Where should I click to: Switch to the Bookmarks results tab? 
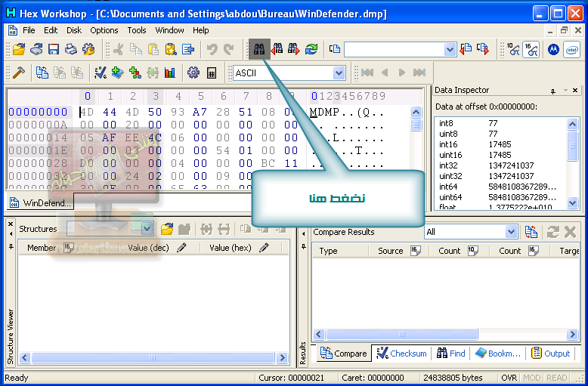pos(497,354)
